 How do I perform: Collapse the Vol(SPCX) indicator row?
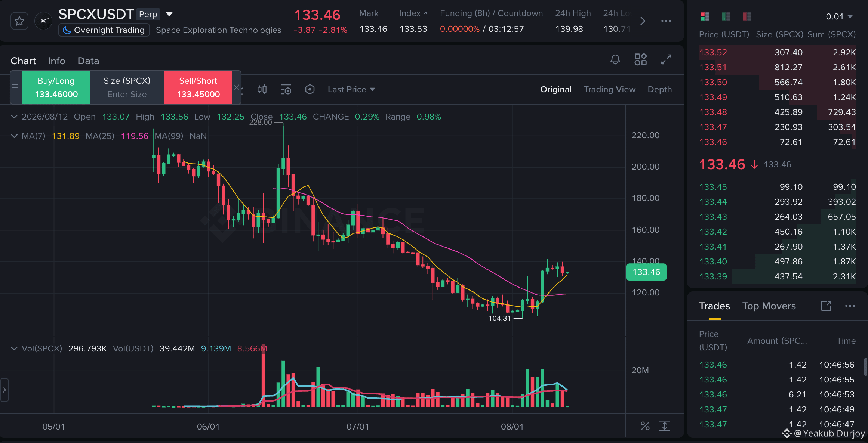click(14, 348)
